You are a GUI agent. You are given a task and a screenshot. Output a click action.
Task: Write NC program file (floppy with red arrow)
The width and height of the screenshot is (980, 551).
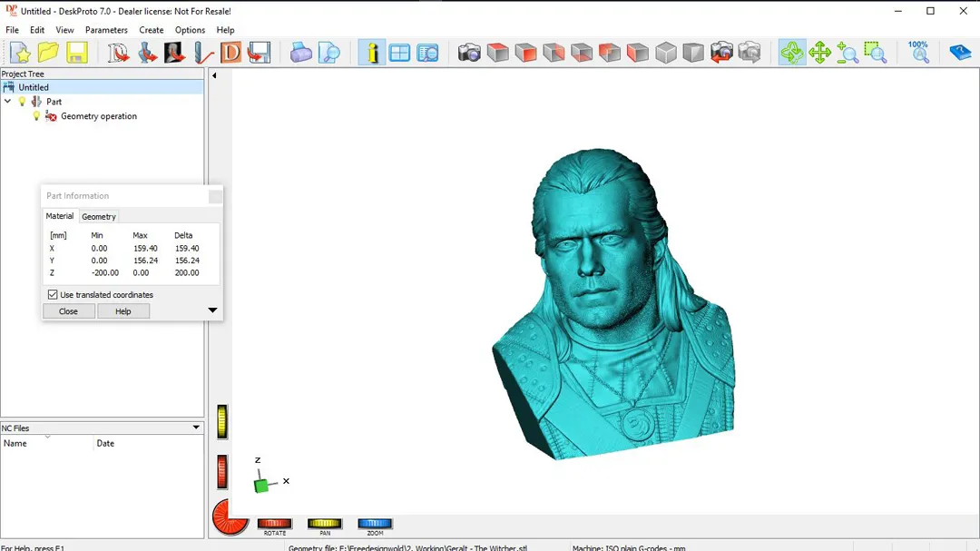pyautogui.click(x=259, y=53)
